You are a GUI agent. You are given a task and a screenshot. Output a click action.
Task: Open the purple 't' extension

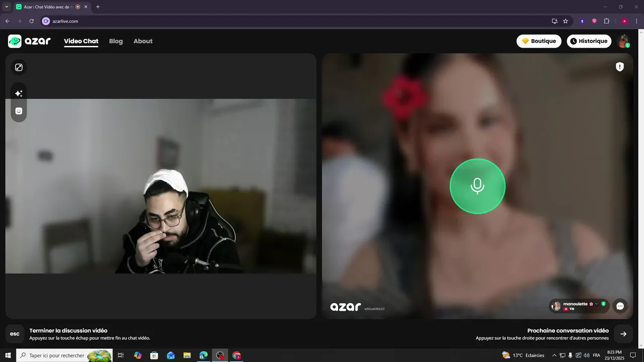[x=582, y=21]
